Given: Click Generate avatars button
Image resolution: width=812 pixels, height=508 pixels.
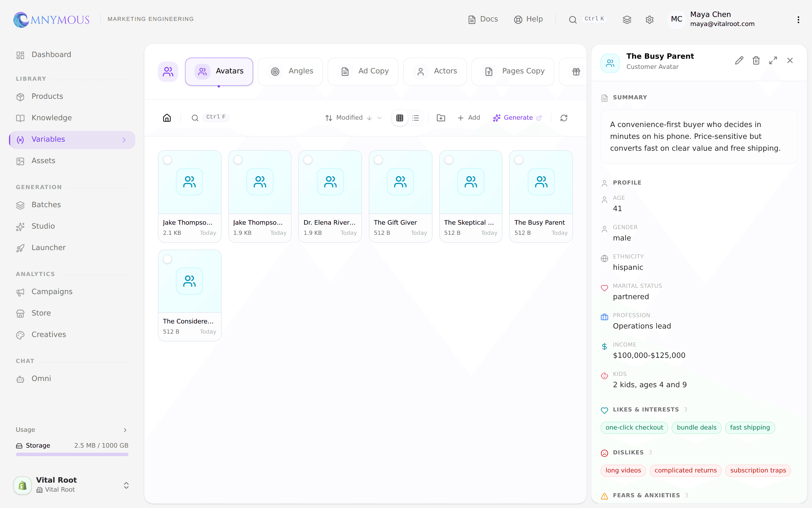Looking at the screenshot, I should (517, 118).
